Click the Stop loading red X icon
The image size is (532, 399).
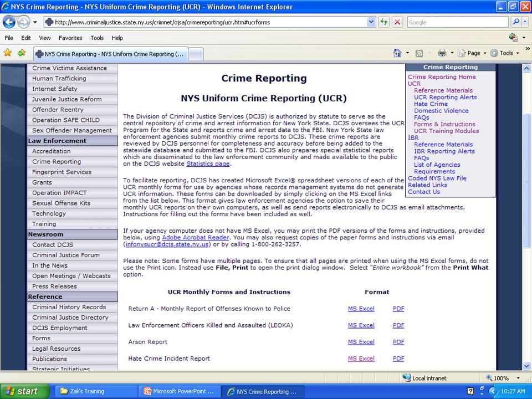397,22
